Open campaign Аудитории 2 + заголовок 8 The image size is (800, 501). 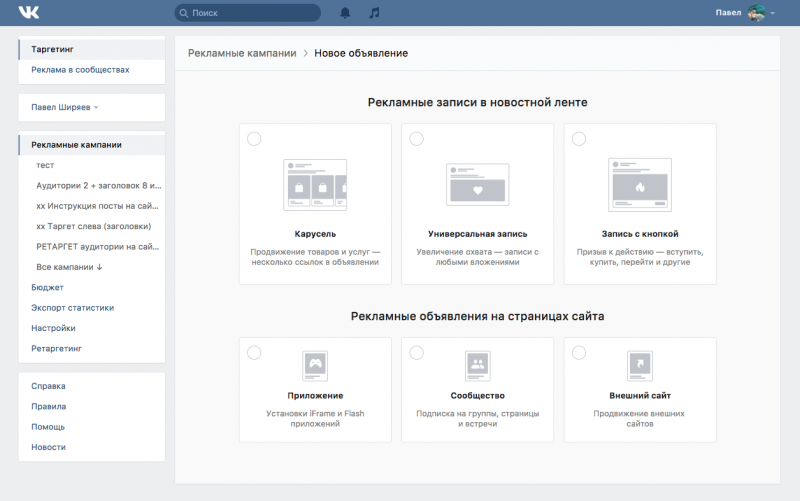click(x=98, y=186)
